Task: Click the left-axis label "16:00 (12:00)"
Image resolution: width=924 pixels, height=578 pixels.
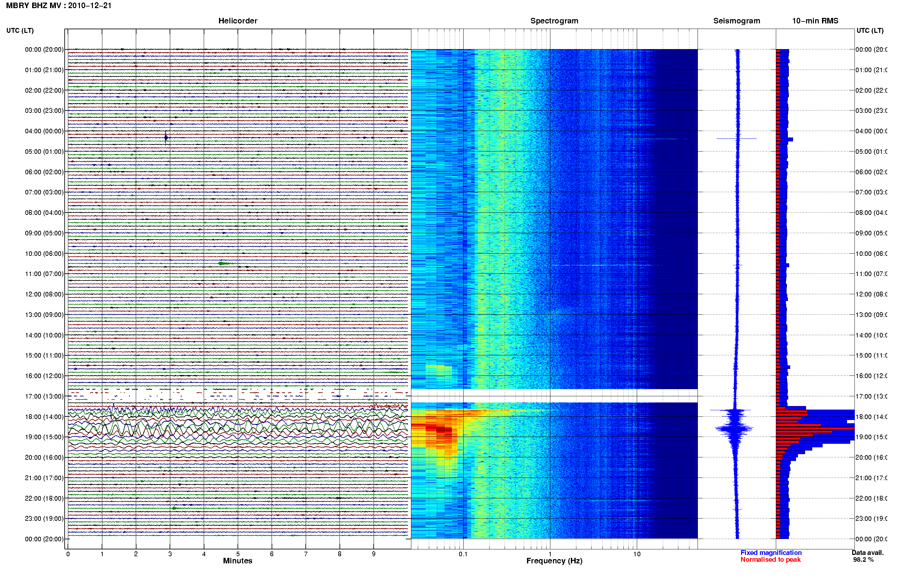Action: [44, 376]
